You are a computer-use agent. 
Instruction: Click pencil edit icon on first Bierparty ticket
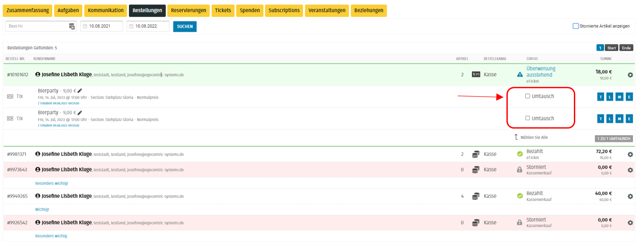(x=80, y=91)
